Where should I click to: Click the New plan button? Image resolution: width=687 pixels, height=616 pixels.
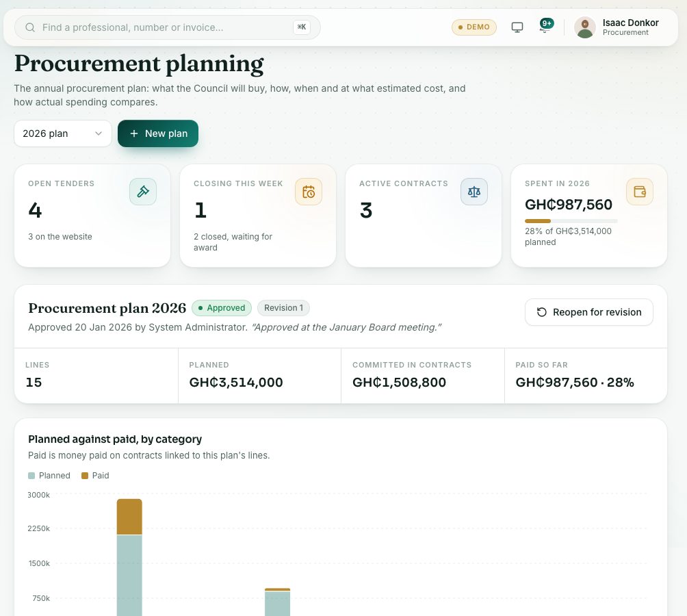[x=158, y=133]
